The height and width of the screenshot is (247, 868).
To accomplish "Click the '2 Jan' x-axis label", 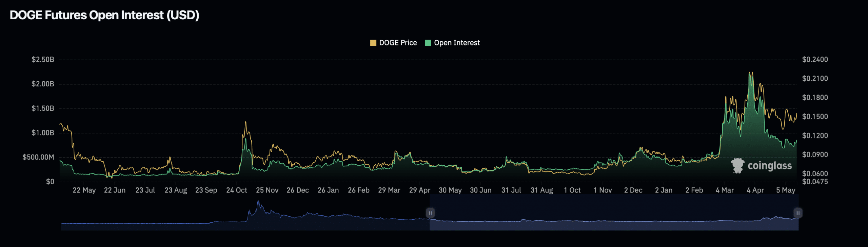I will [x=664, y=190].
